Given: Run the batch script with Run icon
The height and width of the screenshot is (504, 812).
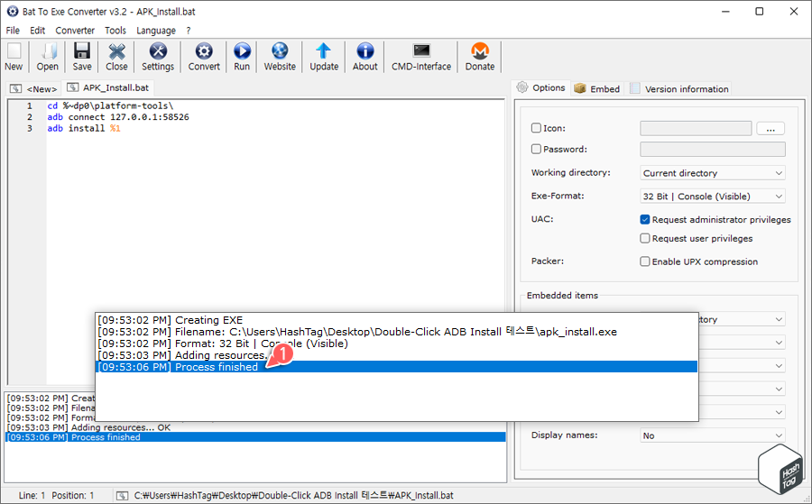Looking at the screenshot, I should [x=242, y=50].
